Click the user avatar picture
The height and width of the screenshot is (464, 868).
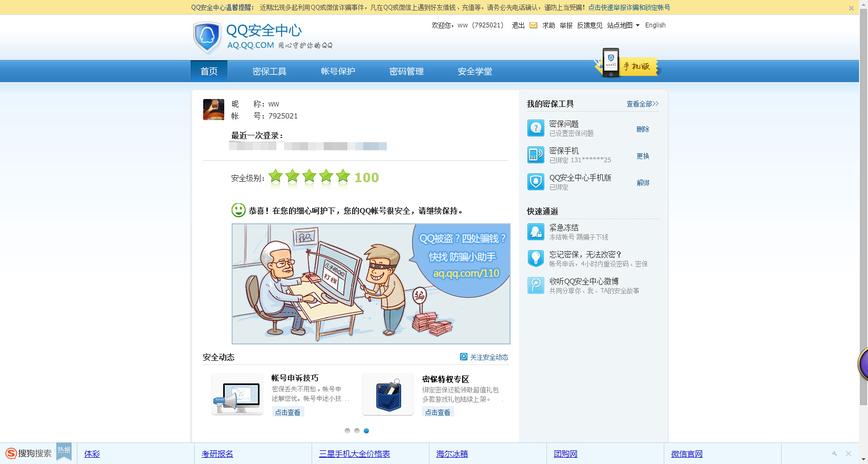pos(214,110)
